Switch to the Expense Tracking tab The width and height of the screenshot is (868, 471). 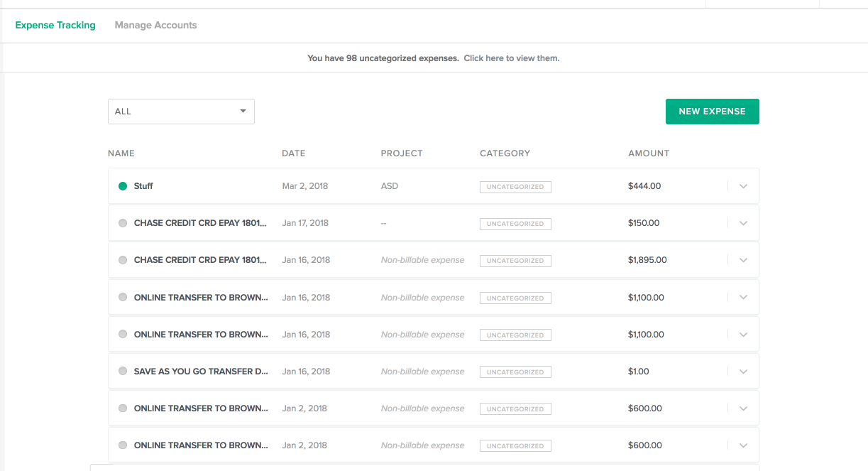[x=55, y=25]
